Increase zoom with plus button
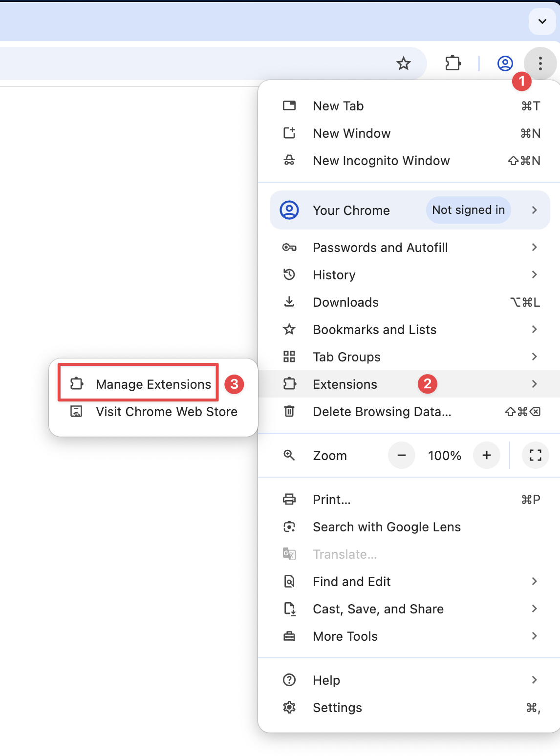The width and height of the screenshot is (560, 756). 487,455
